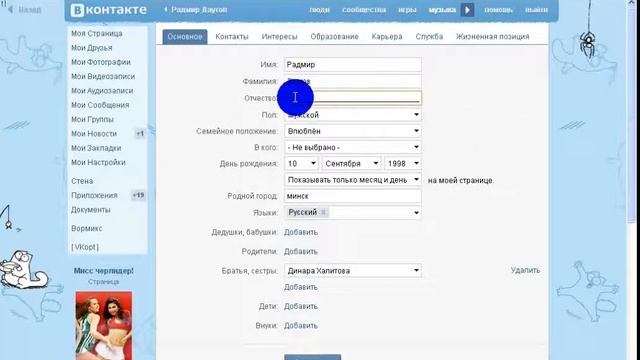Click the Страница label under the ad
The width and height of the screenshot is (640, 360).
tap(104, 282)
